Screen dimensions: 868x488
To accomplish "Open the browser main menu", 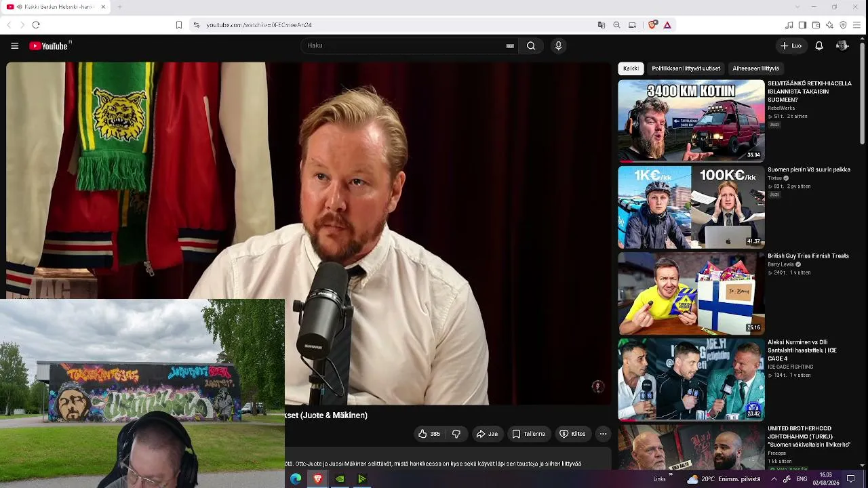I will coord(856,25).
